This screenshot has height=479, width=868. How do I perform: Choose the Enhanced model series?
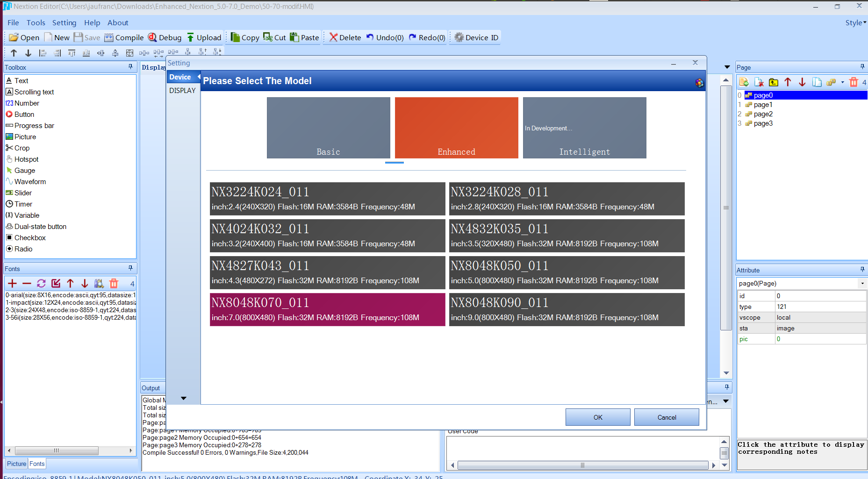pos(456,128)
